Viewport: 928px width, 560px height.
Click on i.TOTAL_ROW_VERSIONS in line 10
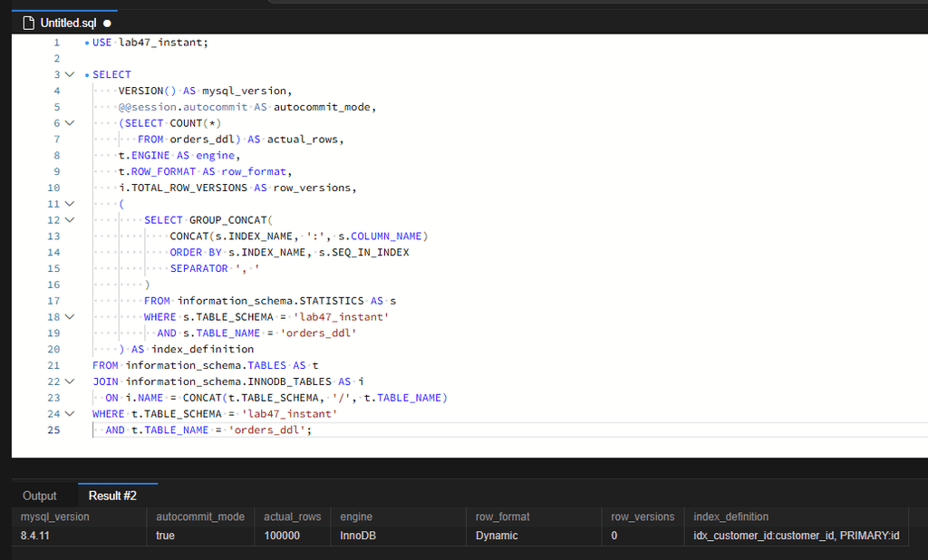pos(183,188)
